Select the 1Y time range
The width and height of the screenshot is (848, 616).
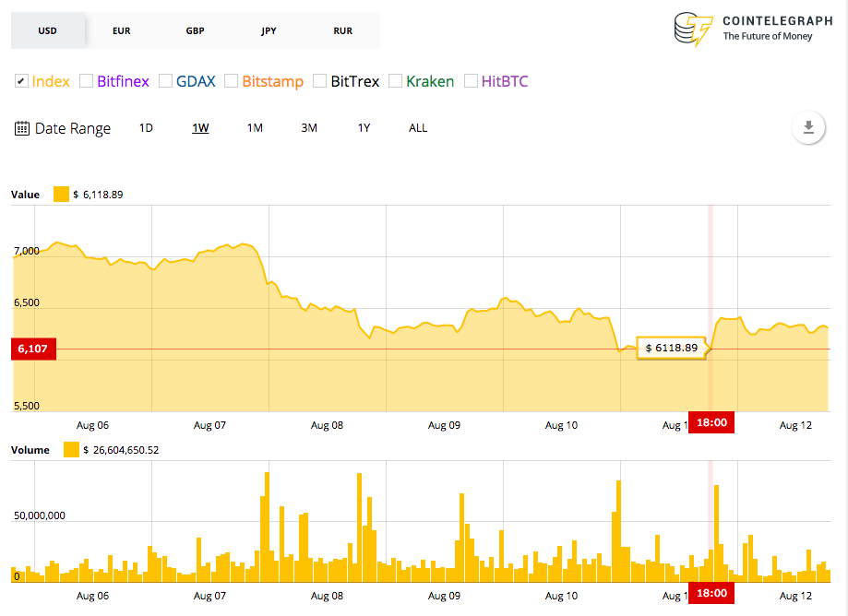[x=364, y=128]
